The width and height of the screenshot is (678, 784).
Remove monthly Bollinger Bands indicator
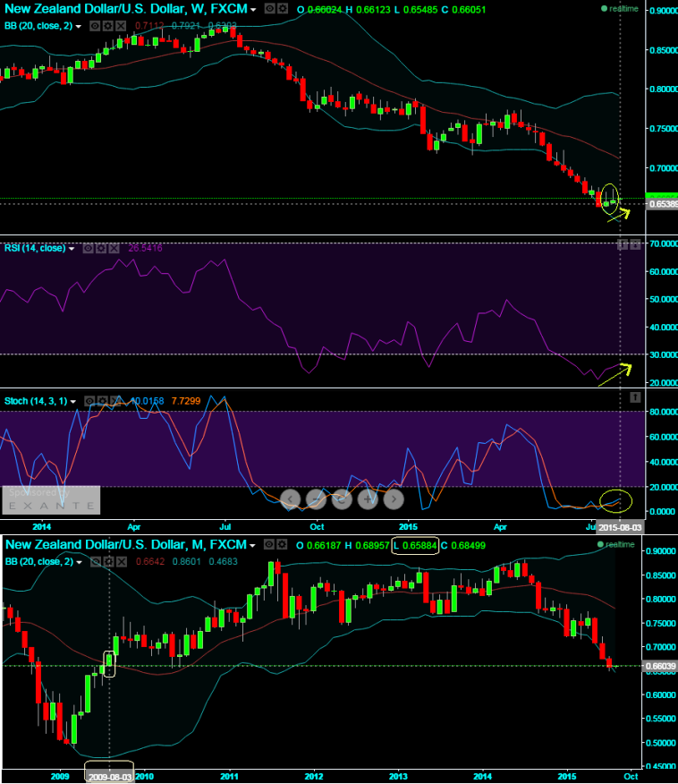122,562
